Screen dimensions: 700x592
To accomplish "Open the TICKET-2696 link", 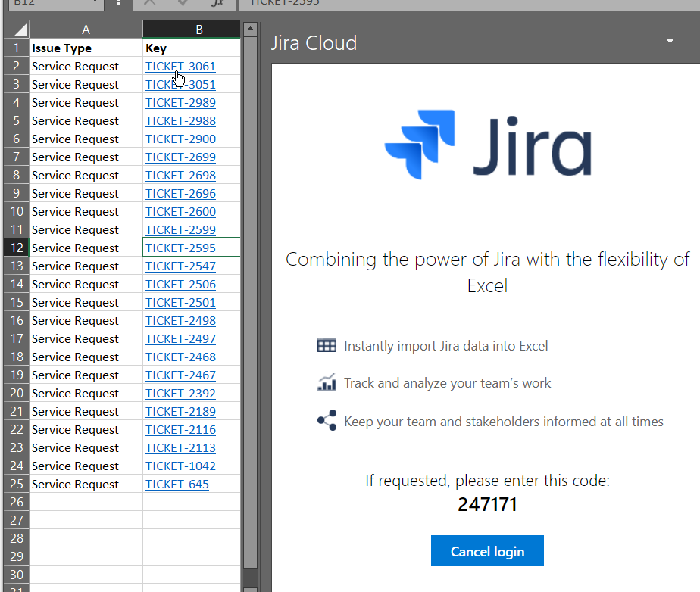I will [x=180, y=194].
